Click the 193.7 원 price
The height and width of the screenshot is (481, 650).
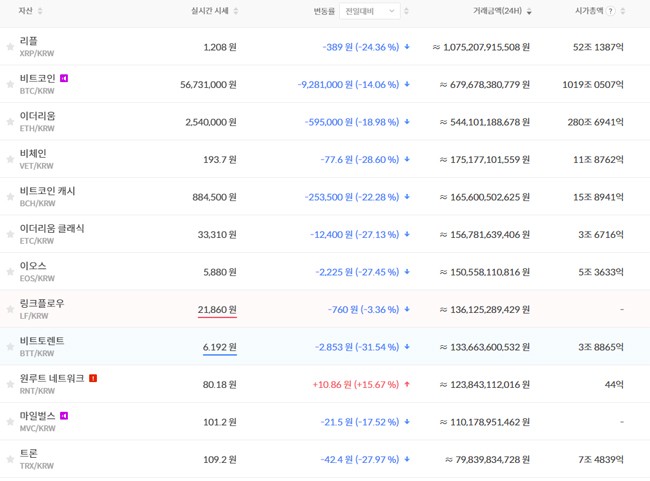220,160
